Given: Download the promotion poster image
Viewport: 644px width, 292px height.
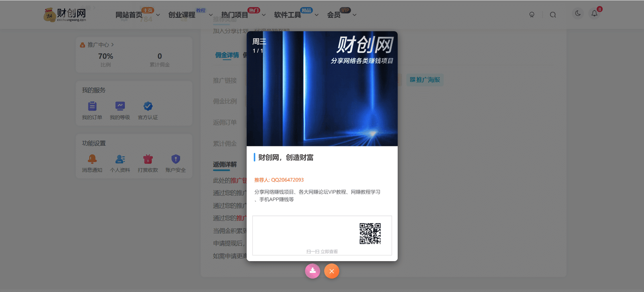Looking at the screenshot, I should click(x=312, y=271).
